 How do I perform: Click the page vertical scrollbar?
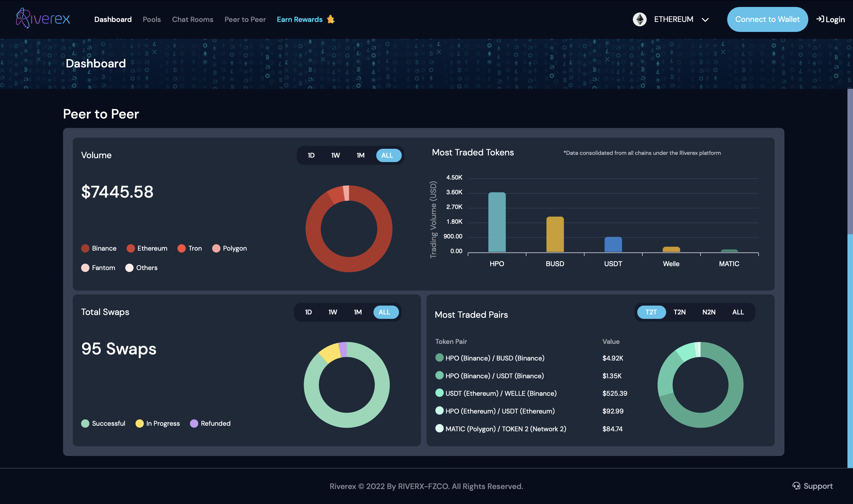(850, 278)
